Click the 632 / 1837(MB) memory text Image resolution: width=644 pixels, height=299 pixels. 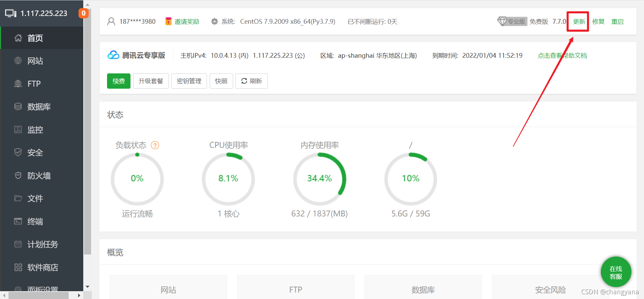(319, 213)
